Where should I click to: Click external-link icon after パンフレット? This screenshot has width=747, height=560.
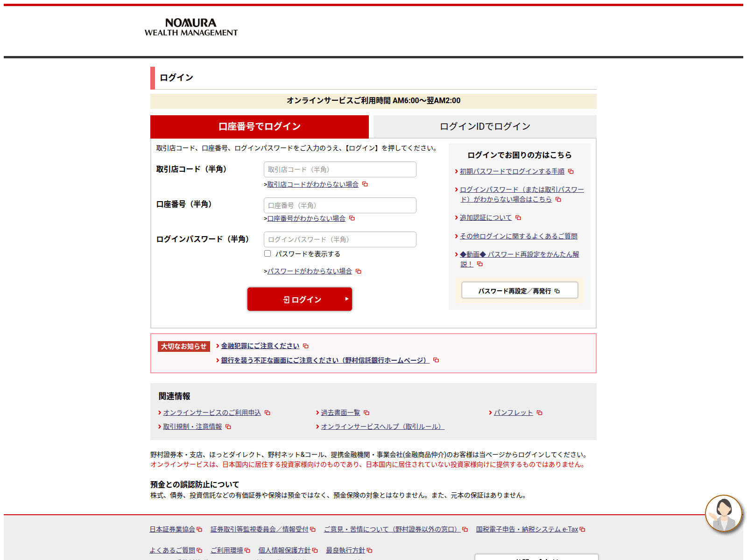540,413
